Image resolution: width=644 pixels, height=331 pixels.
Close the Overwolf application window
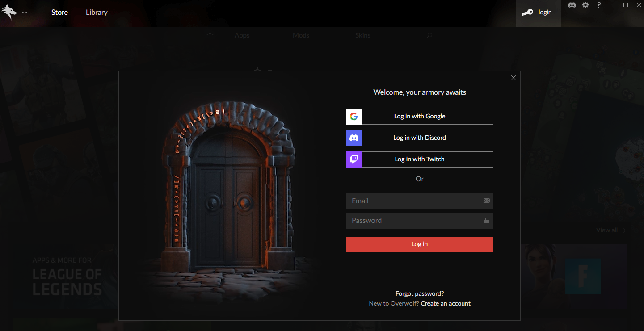639,5
